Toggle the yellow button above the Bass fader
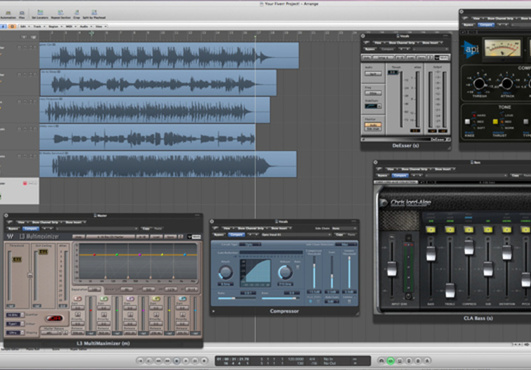The image size is (531, 370). click(431, 230)
